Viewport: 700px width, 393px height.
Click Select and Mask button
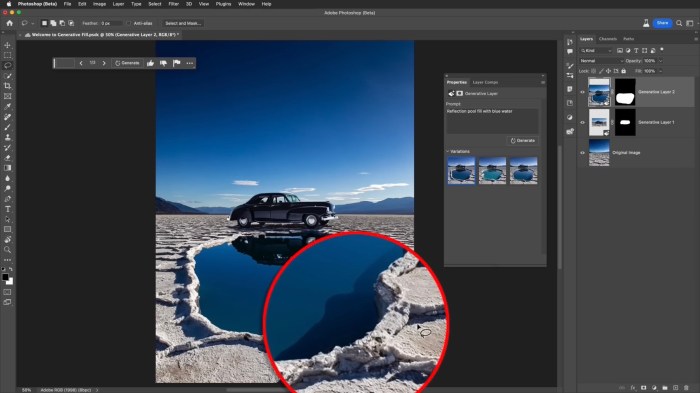click(183, 23)
